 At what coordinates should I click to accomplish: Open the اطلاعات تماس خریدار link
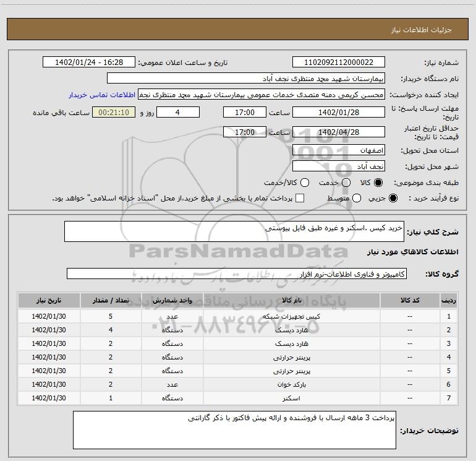[102, 95]
